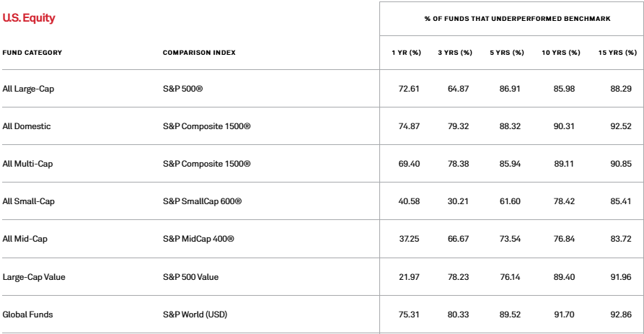Select the 1 YR (%) column header
The image size is (644, 334).
click(405, 53)
